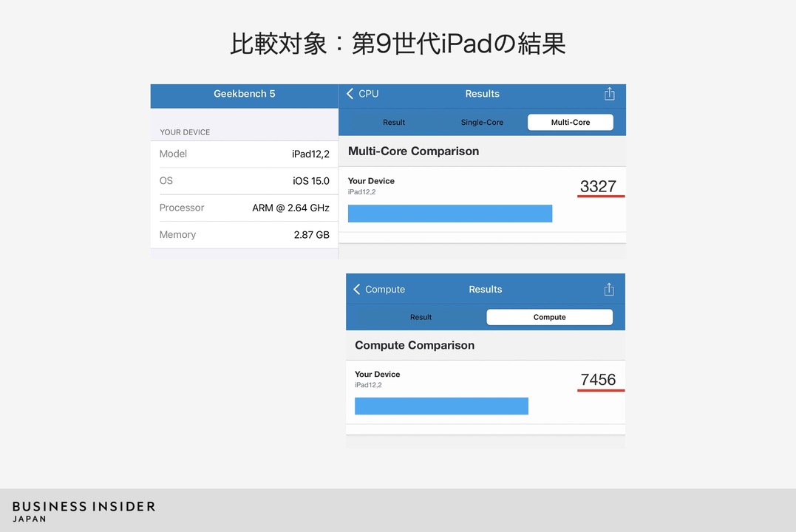
Task: Select the OS row iOS 15.0
Action: [244, 181]
